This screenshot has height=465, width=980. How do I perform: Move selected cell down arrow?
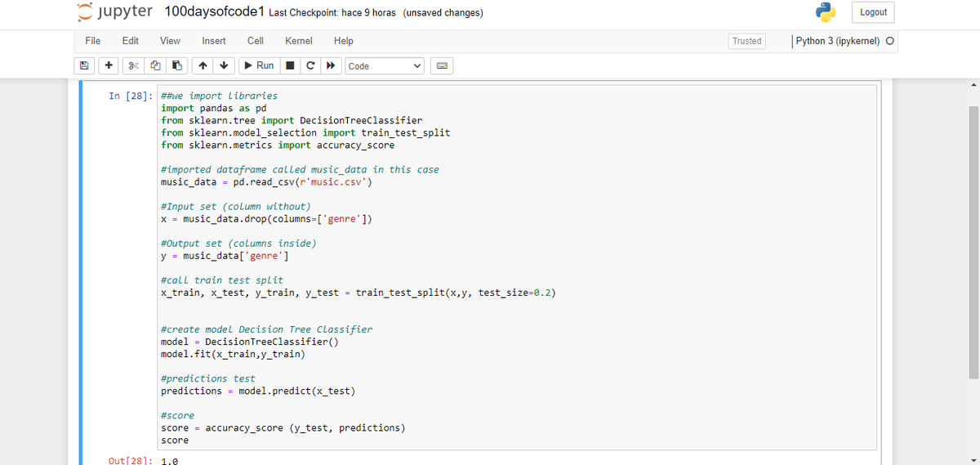point(224,65)
